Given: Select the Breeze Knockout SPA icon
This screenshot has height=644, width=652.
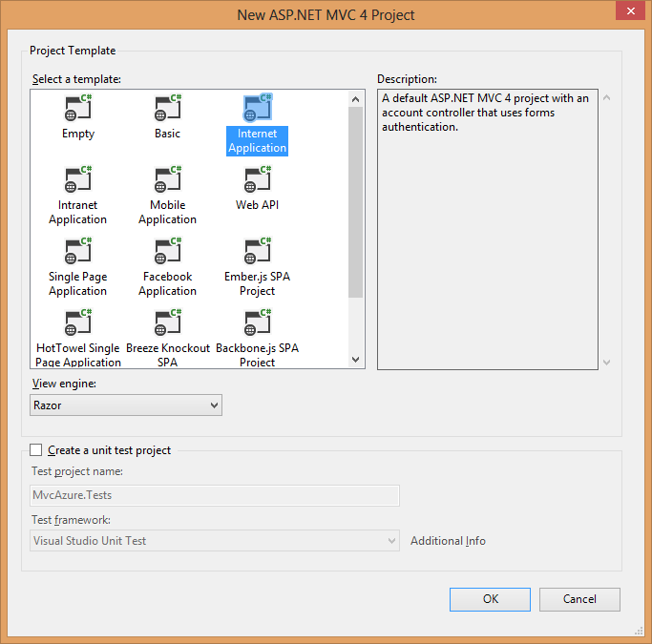Looking at the screenshot, I should tap(168, 322).
